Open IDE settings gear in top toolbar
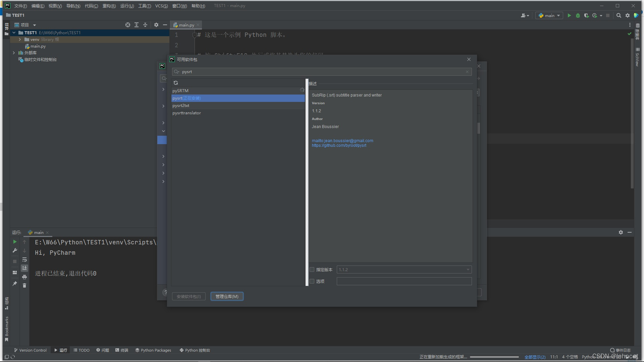The width and height of the screenshot is (644, 362). (x=628, y=15)
